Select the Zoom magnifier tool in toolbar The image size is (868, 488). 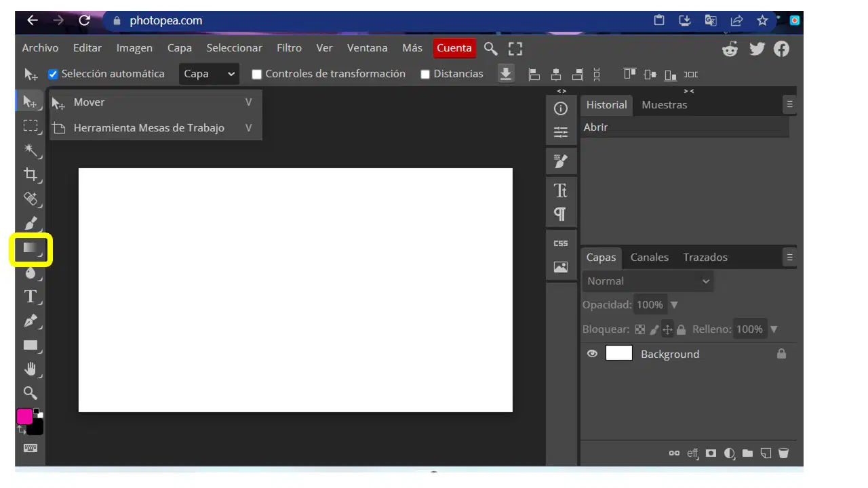pyautogui.click(x=30, y=393)
